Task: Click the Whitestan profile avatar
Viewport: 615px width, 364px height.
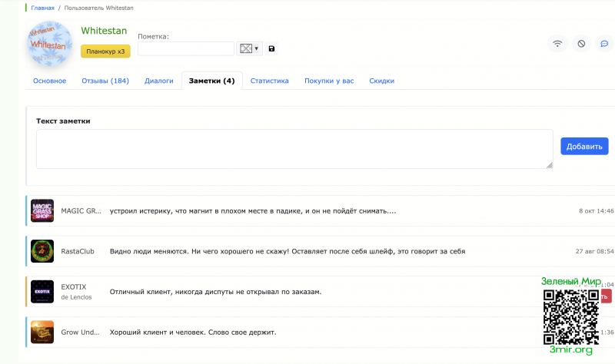Action: (x=49, y=44)
